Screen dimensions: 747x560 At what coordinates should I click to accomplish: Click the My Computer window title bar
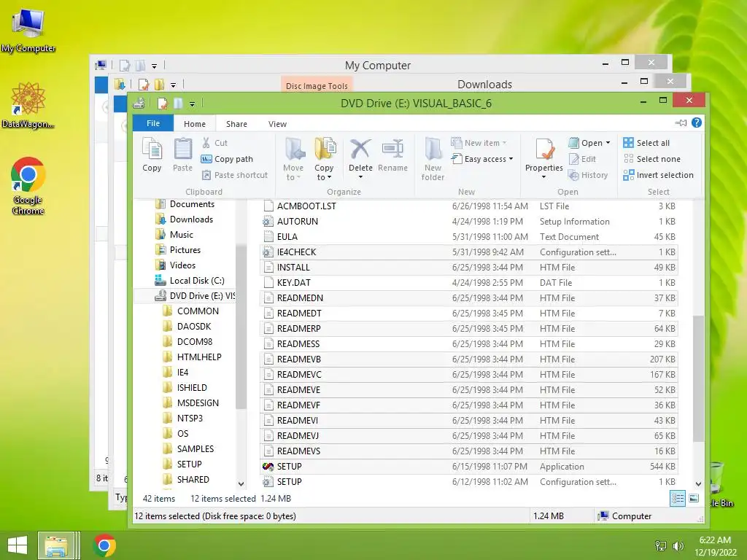(x=378, y=65)
